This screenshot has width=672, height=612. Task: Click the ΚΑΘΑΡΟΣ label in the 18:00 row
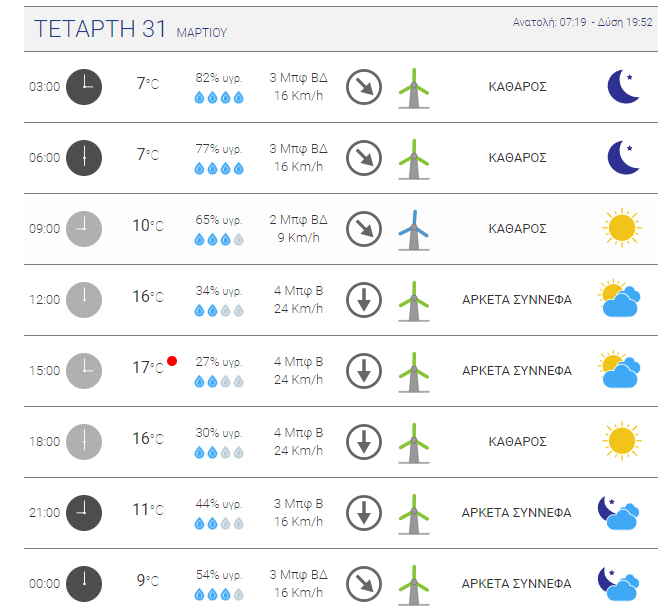click(x=517, y=441)
